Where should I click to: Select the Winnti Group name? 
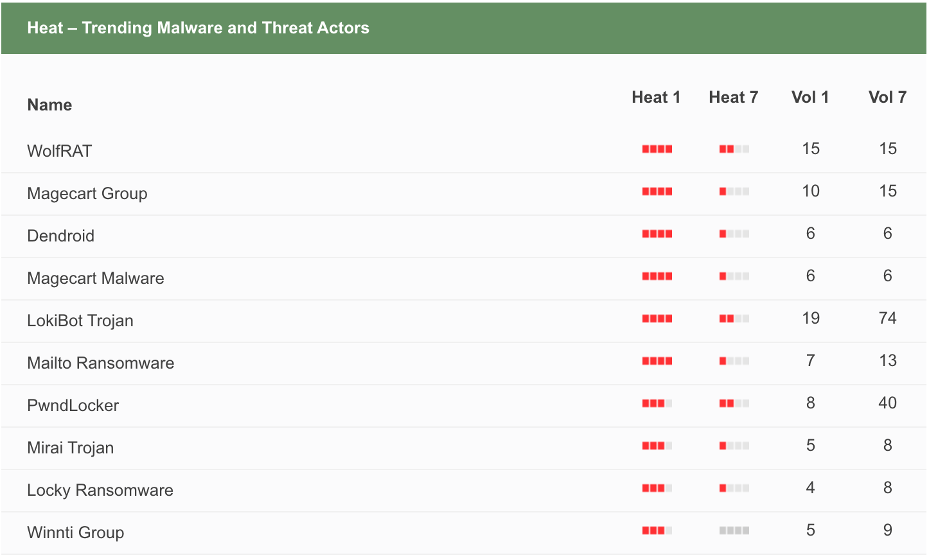(76, 532)
